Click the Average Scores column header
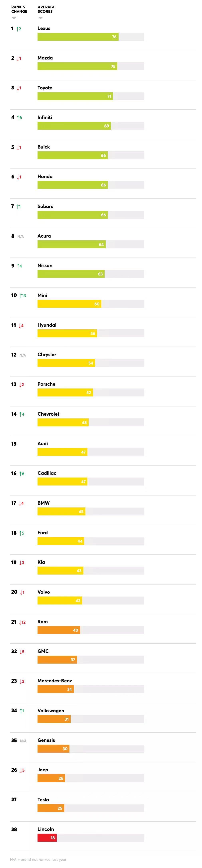 [47, 9]
